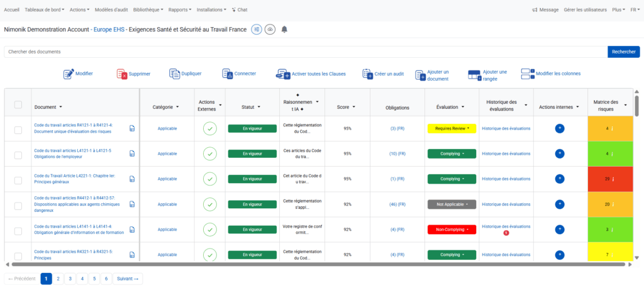Add internal action for R4121-1 row
Screen dimensions: 644x290
pyautogui.click(x=559, y=128)
